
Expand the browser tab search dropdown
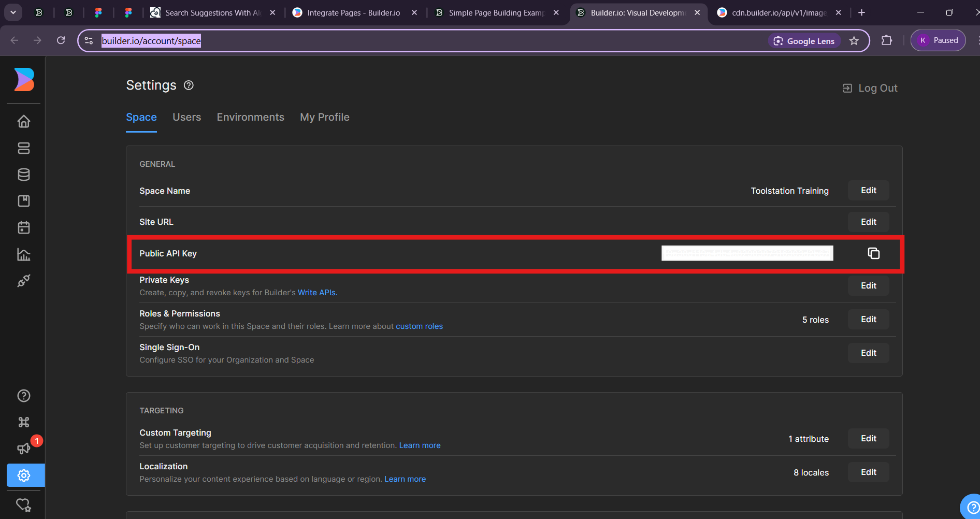pos(13,12)
